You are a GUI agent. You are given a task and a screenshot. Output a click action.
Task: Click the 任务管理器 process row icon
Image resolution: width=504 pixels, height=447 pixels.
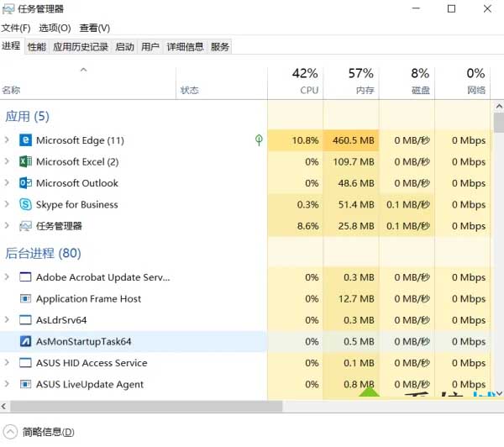[25, 226]
